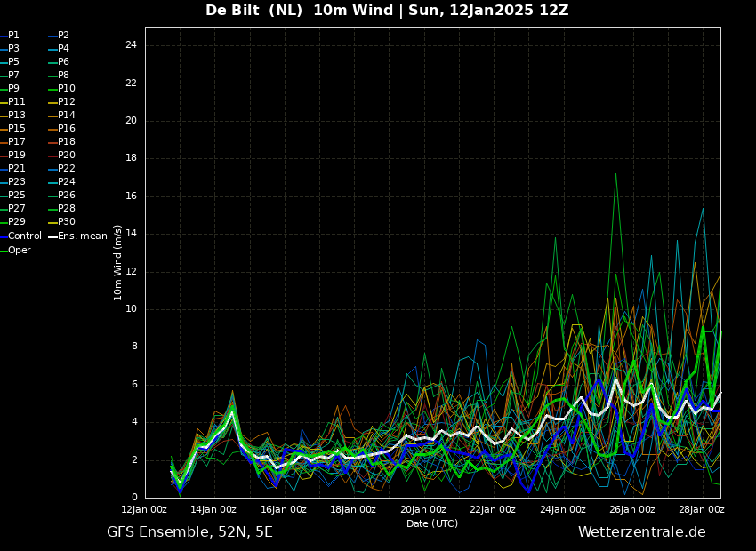This screenshot has width=756, height=551.
Task: Click the 10m Wind (m/s) axis title
Action: tap(117, 262)
